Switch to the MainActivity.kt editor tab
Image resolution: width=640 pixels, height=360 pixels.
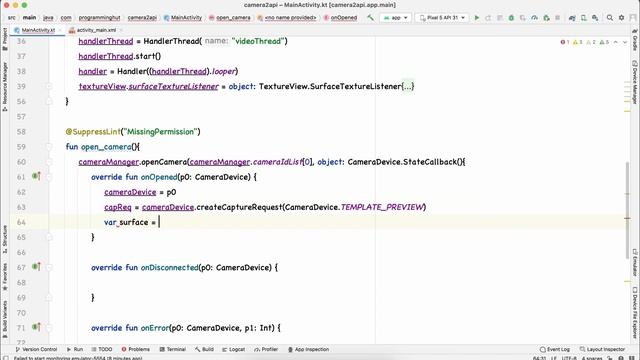coord(38,30)
